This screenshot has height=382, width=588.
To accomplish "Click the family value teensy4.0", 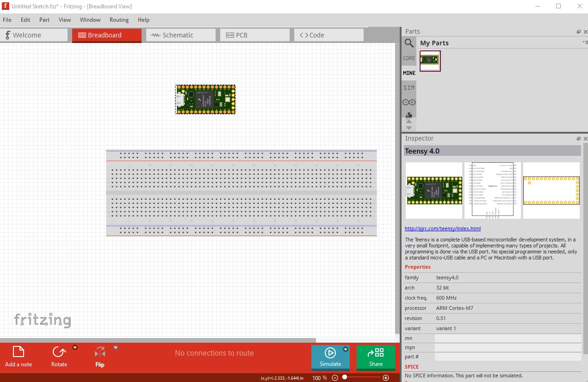I will point(447,277).
